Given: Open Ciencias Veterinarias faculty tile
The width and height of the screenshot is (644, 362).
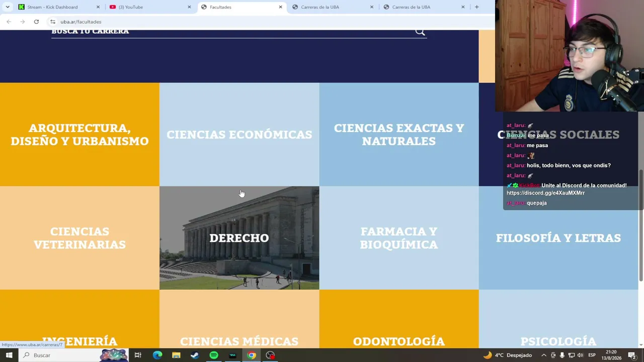Looking at the screenshot, I should [x=79, y=238].
